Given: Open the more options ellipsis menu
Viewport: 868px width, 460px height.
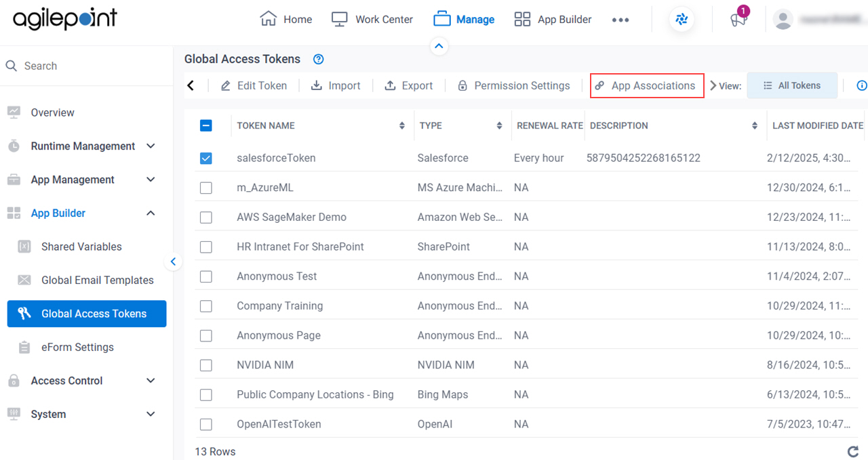Looking at the screenshot, I should [x=620, y=20].
